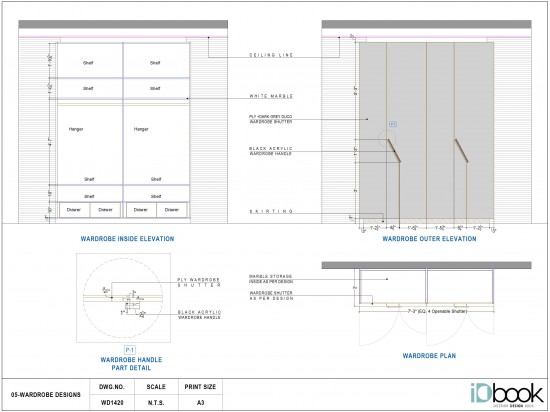
Task: Click the right diagonal handle on outer elevation
Action: 461,151
